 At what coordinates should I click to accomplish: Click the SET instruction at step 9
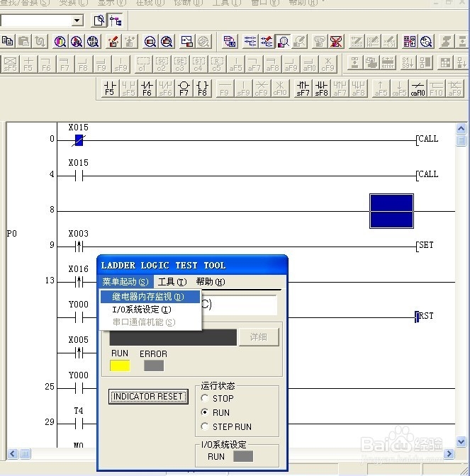click(425, 245)
